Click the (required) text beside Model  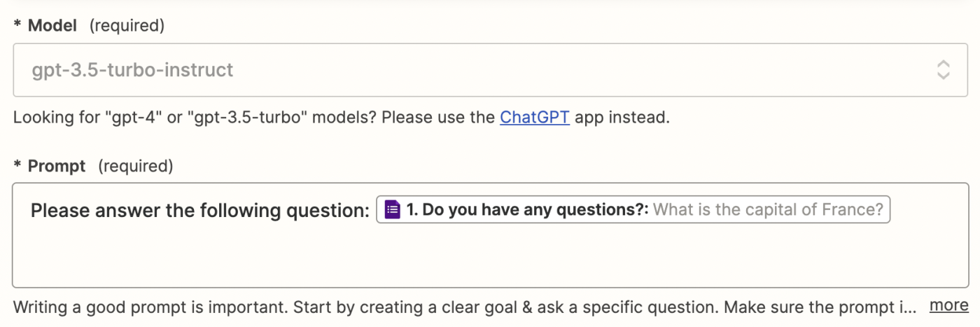pos(127,26)
